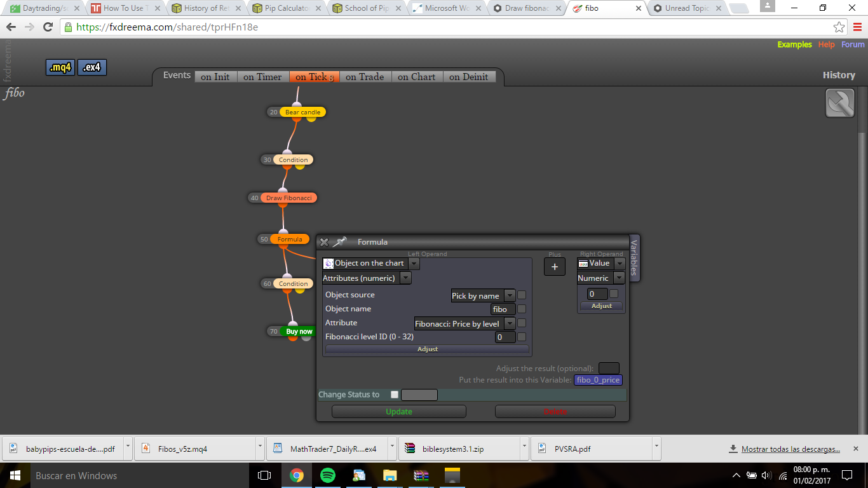Open the Pick by name dropdown
The width and height of the screenshot is (868, 488).
(x=510, y=295)
